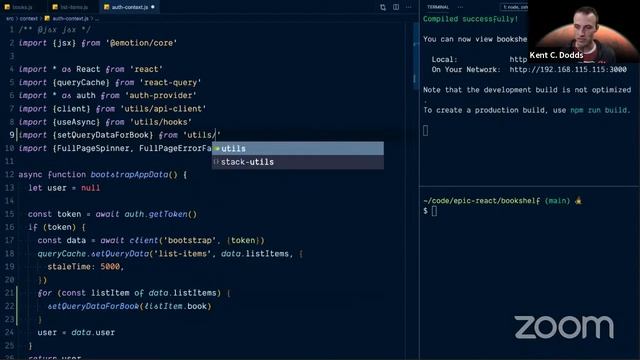
Task: Click line number 12 in gutter
Action: click(x=9, y=175)
